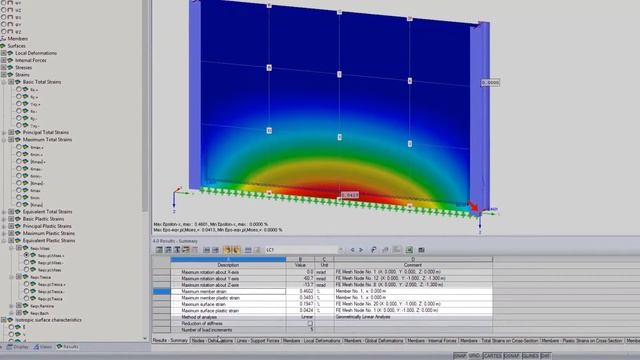The width and height of the screenshot is (640, 360).
Task: Open Members - Total Strains on Cross-Section tab
Action: pos(499,340)
